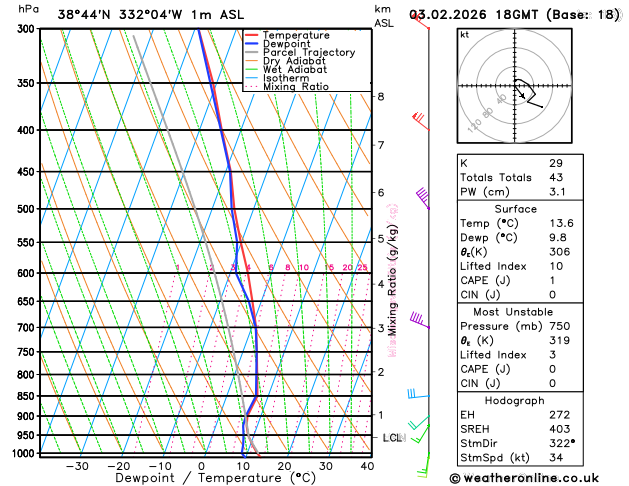Image resolution: width=629 pixels, height=486 pixels.
Task: Click the 850 hPa pressure label
Action: [28, 396]
